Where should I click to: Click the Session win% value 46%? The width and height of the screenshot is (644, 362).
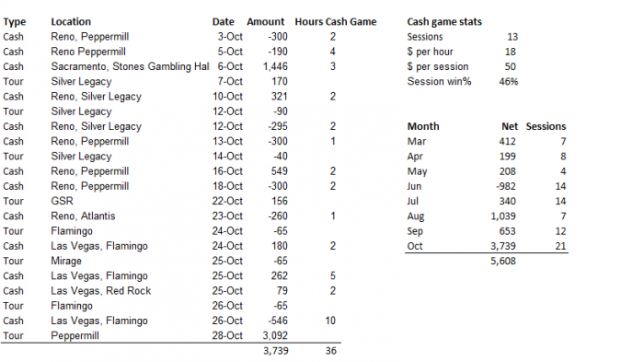509,81
